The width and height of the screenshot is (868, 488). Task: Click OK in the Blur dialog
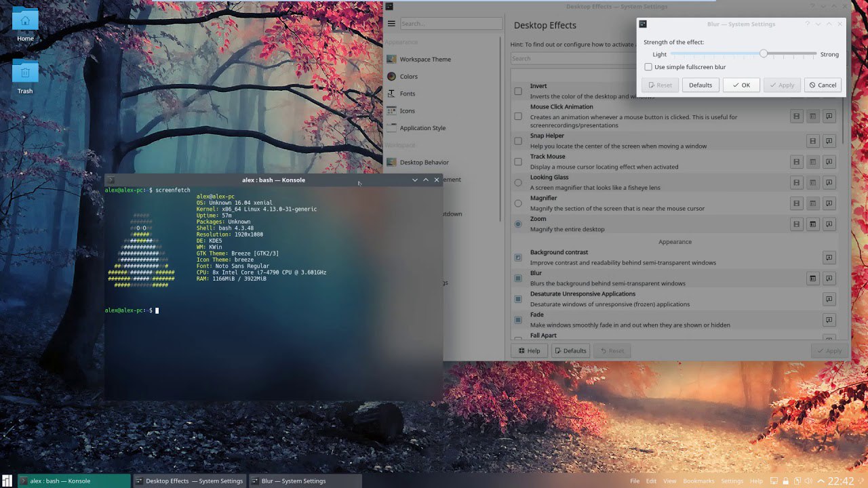741,85
